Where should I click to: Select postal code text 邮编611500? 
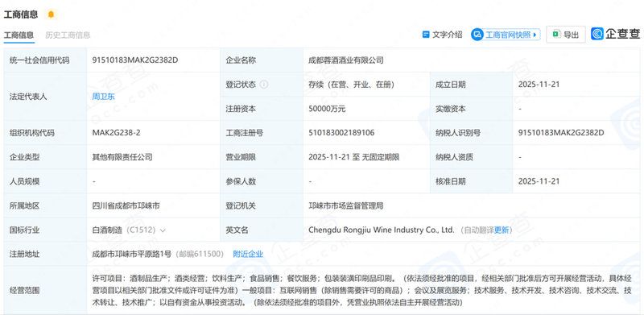tap(200, 254)
